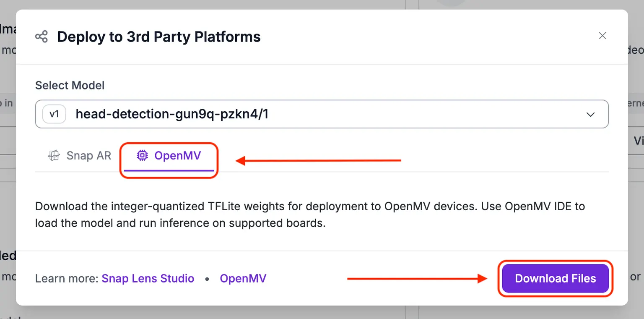Image resolution: width=644 pixels, height=319 pixels.
Task: Click the TFLite weights description paragraph
Action: tap(310, 214)
